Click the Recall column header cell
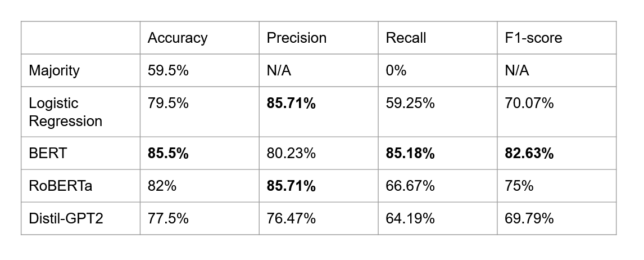 [x=406, y=38]
